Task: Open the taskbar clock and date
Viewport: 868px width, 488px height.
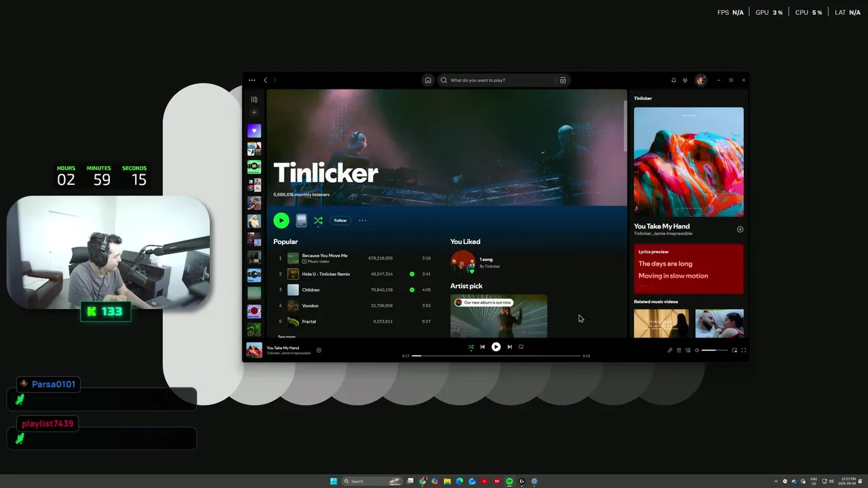Action: coord(848,481)
